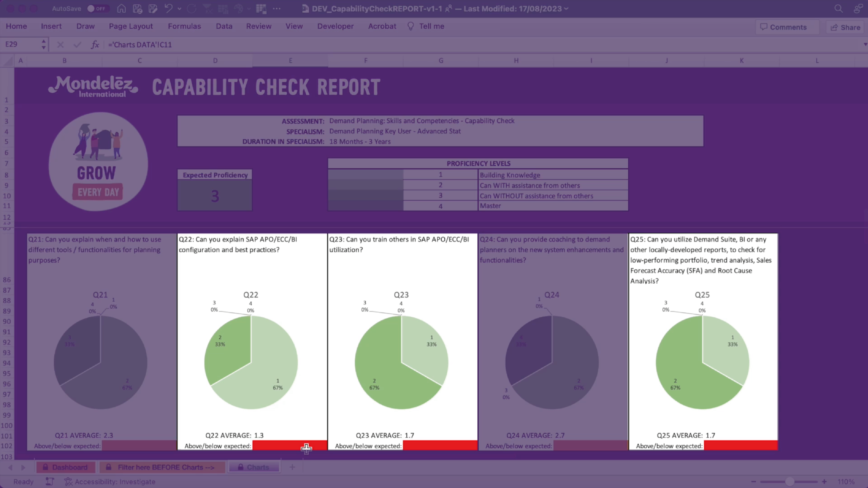Open the search magnifier in title bar
Image resolution: width=868 pixels, height=488 pixels.
click(838, 9)
